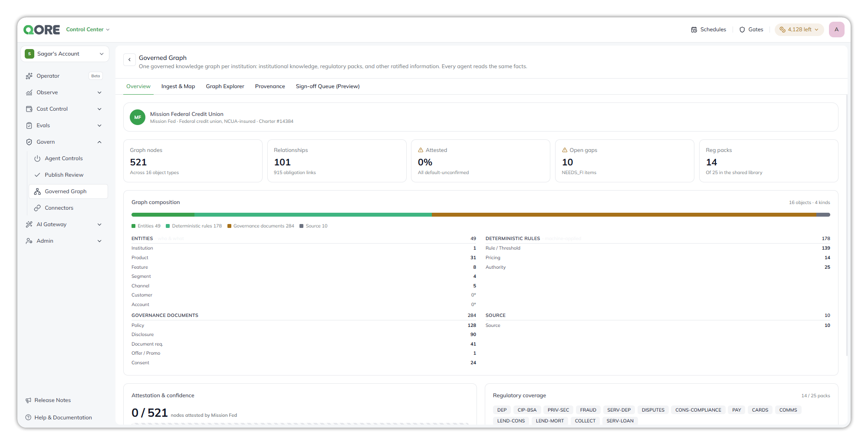Image resolution: width=868 pixels, height=445 pixels.
Task: Expand the Observe section chevron
Action: 99,92
